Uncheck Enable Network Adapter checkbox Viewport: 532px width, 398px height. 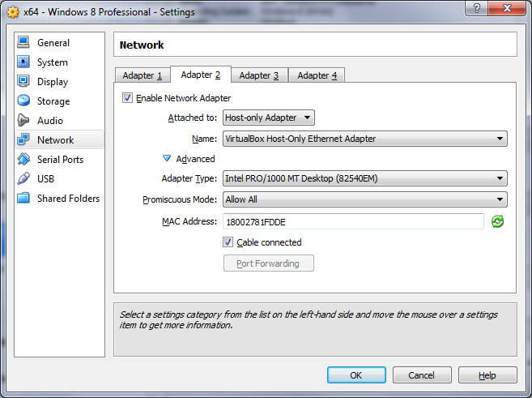pyautogui.click(x=127, y=98)
